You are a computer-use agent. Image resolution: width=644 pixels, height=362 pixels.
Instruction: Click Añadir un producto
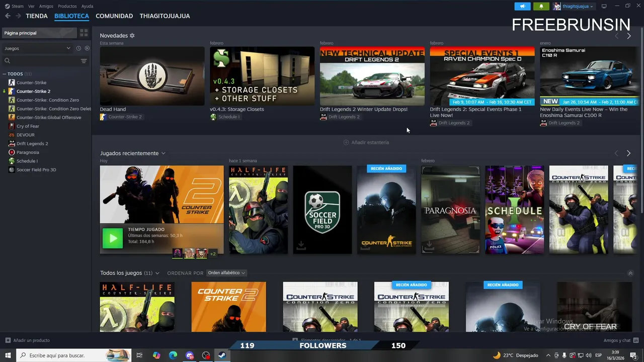pos(27,340)
